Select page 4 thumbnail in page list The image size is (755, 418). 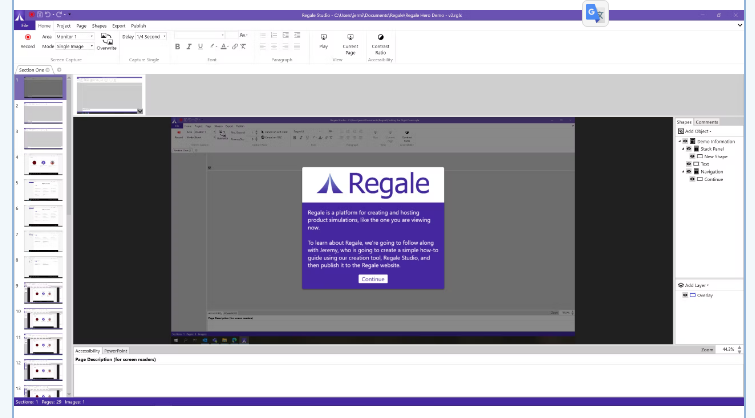point(43,164)
